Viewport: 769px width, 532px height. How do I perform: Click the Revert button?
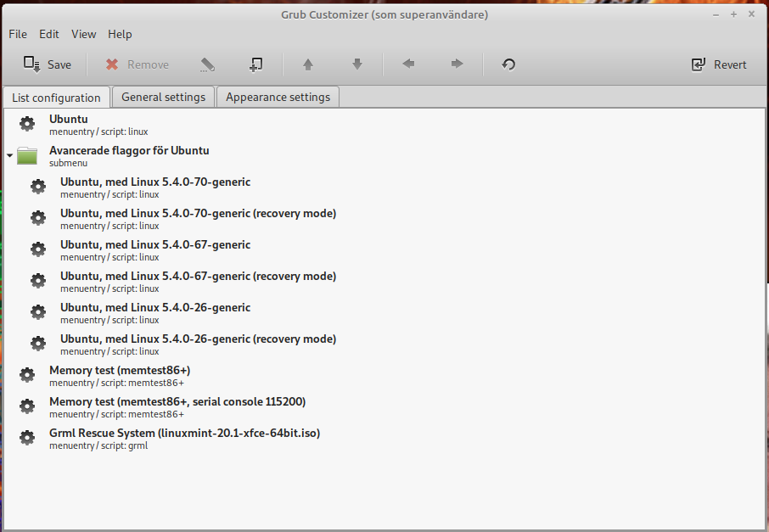(x=718, y=64)
